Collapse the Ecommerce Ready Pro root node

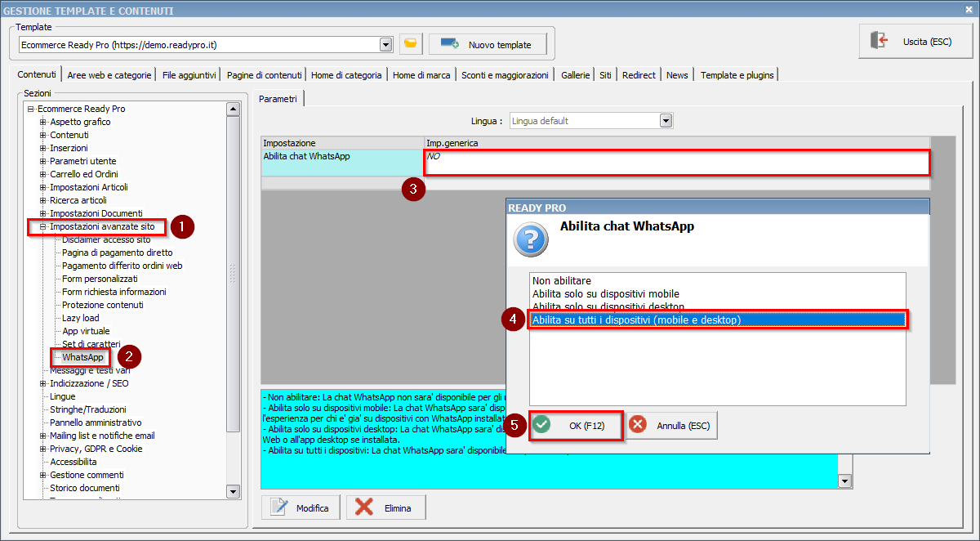[x=30, y=109]
